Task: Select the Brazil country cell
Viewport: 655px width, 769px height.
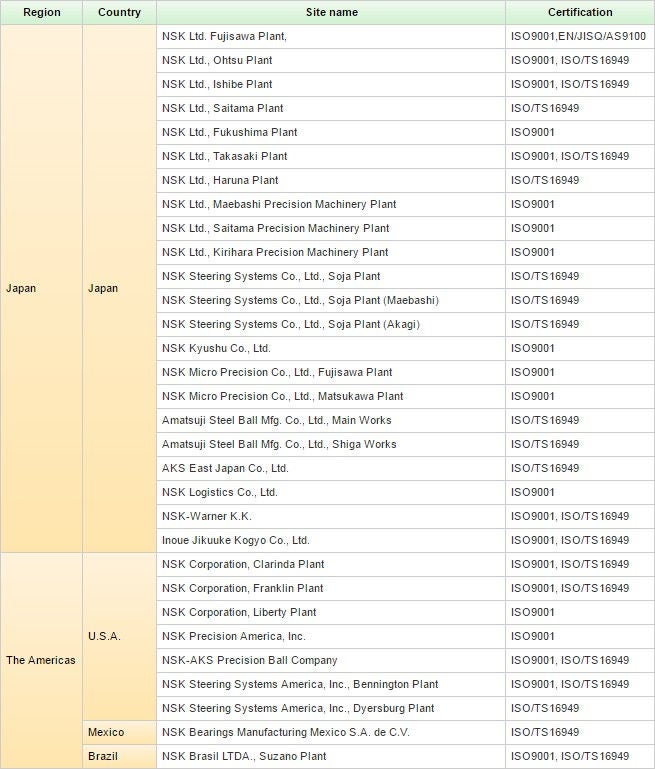Action: (x=103, y=757)
